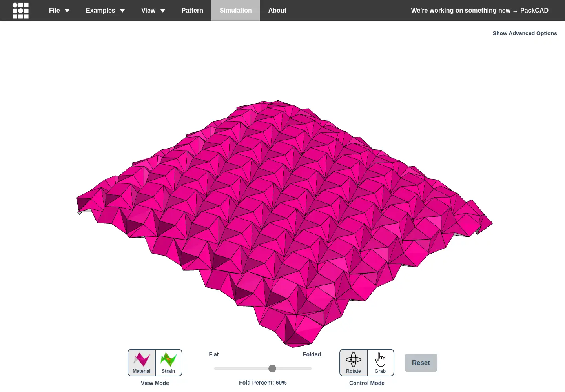
Task: Select the Material view mode icon
Action: point(142,363)
